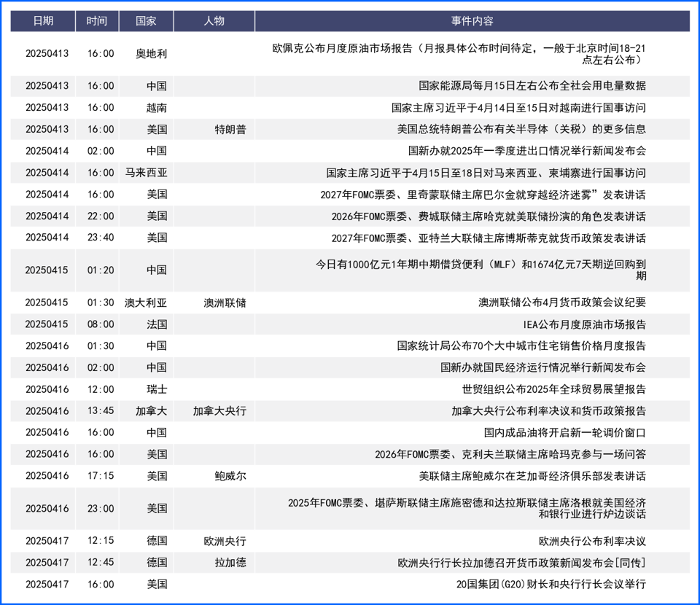This screenshot has width=700, height=605.
Task: Click the 08:00 time cell
Action: tap(101, 324)
